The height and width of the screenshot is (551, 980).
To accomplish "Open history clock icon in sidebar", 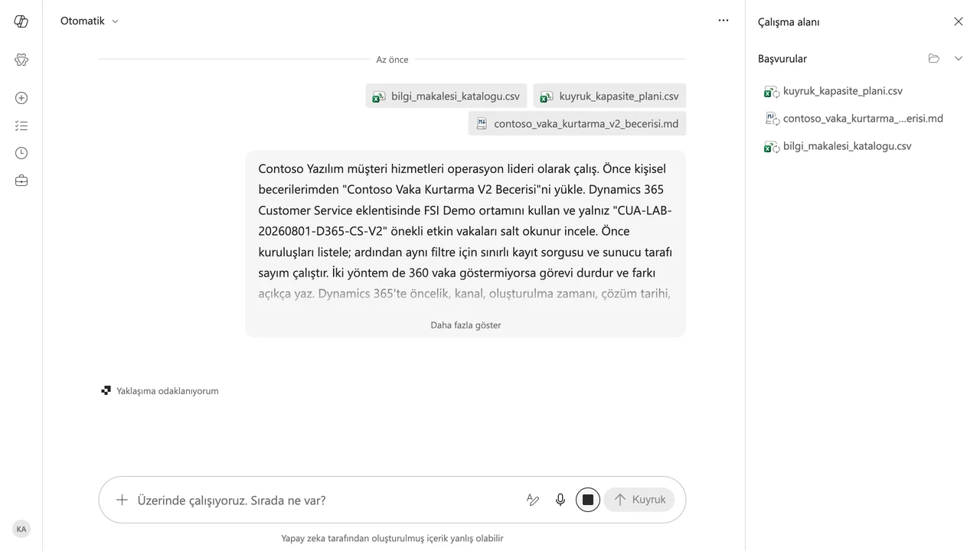I will coord(21,153).
